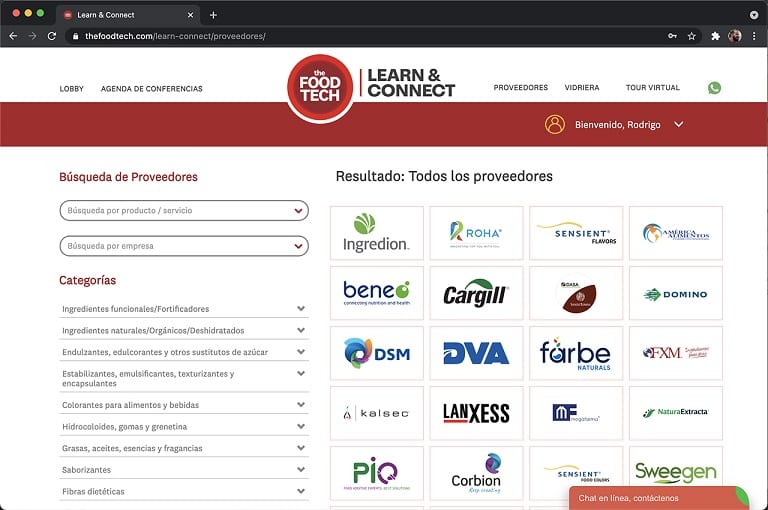Open the browser extensions puzzle icon
The height and width of the screenshot is (510, 768).
tap(715, 36)
